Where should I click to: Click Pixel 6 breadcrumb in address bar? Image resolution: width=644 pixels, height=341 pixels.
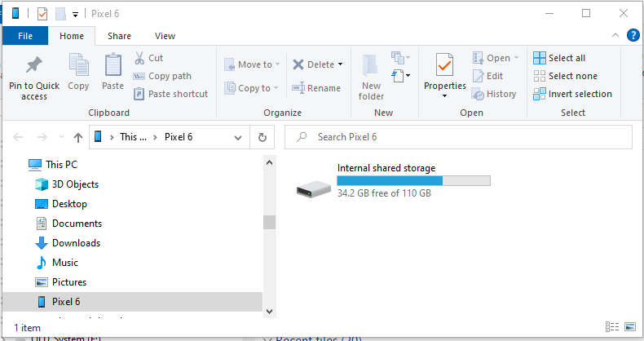tap(179, 137)
